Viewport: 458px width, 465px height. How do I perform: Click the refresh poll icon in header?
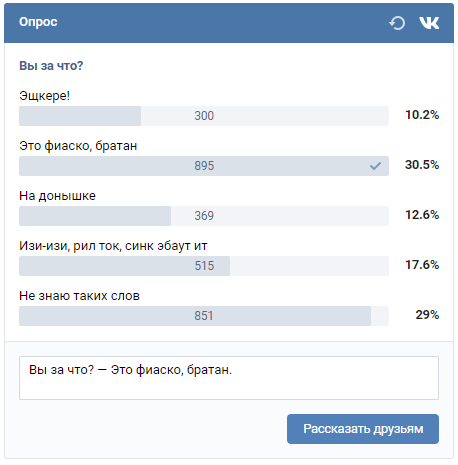pyautogui.click(x=397, y=23)
